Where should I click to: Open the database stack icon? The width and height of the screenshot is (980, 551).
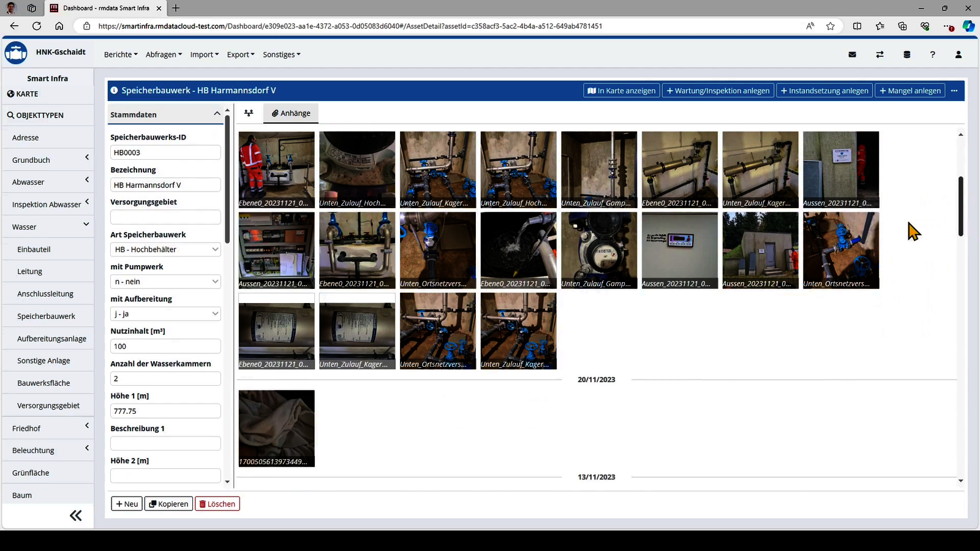pos(907,54)
